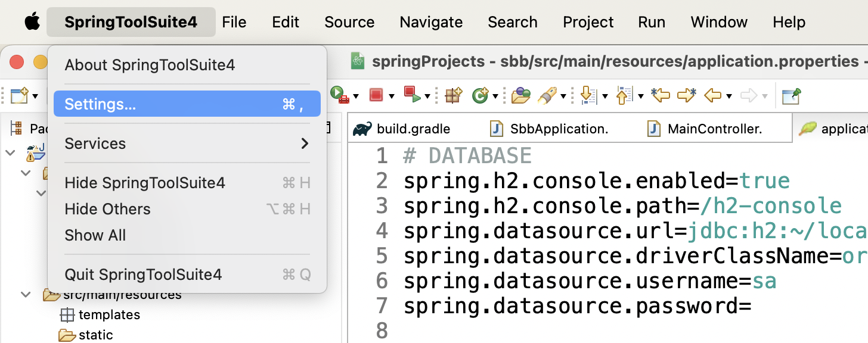Viewport: 868px width, 343px height.
Task: Click the red Stop toolbar icon
Action: coord(376,95)
